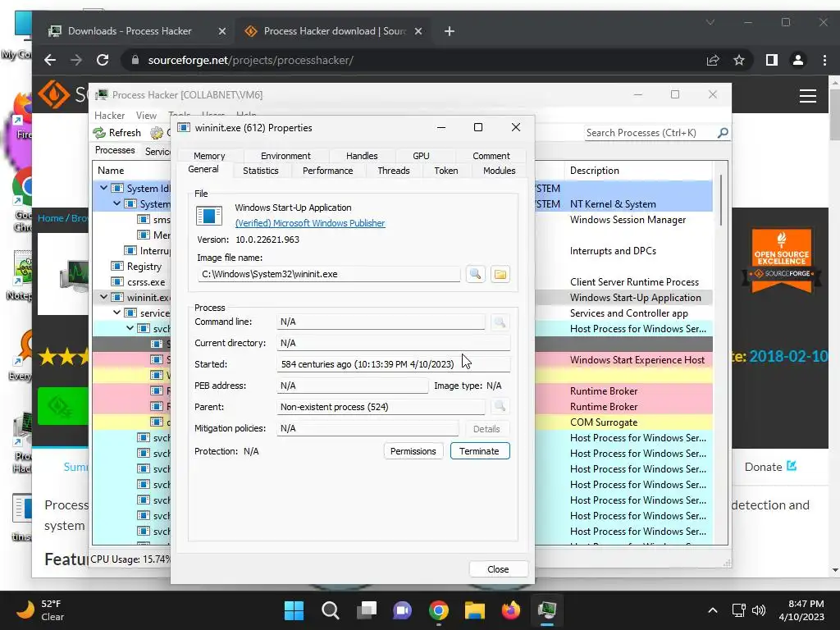Open Chrome from taskbar
This screenshot has width=840, height=630.
tap(439, 610)
